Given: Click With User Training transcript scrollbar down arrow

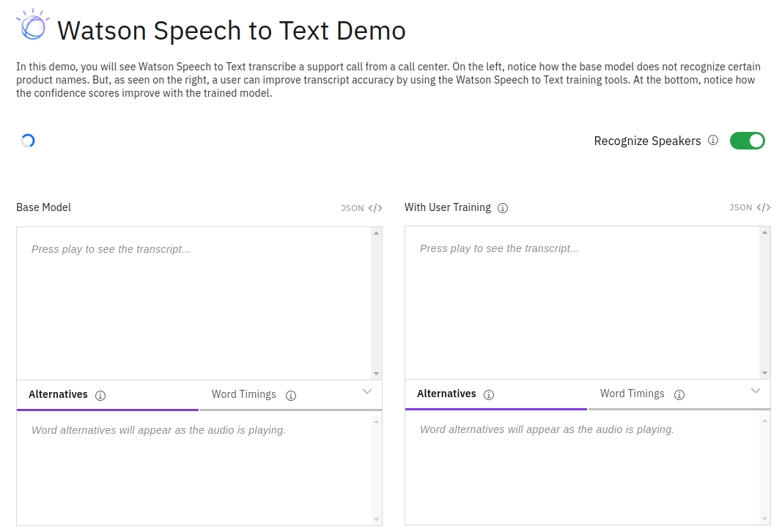Looking at the screenshot, I should pyautogui.click(x=764, y=373).
